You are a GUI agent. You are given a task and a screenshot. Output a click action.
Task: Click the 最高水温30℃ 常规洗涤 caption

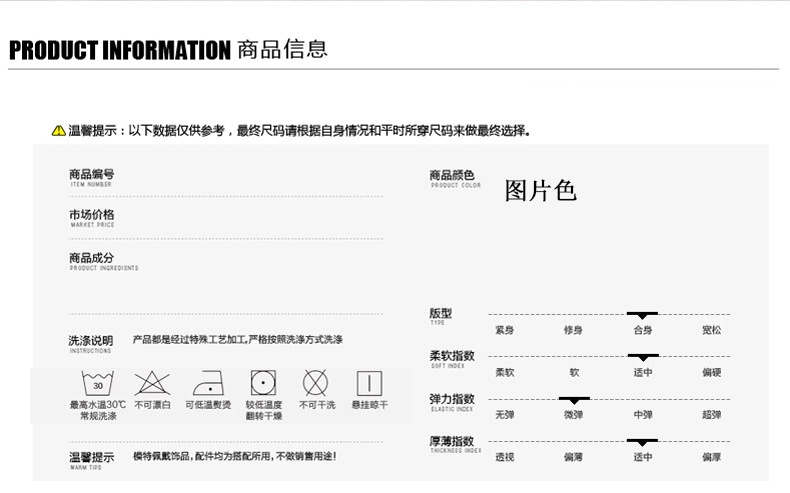pos(98,410)
